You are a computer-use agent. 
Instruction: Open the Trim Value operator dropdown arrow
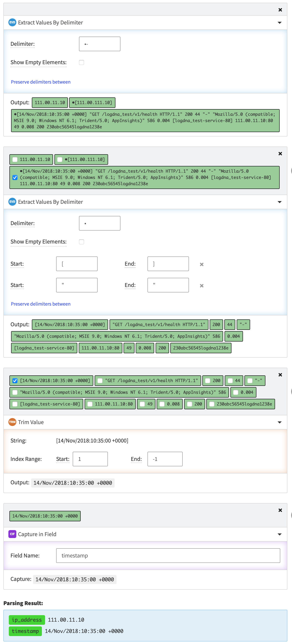[x=280, y=422]
